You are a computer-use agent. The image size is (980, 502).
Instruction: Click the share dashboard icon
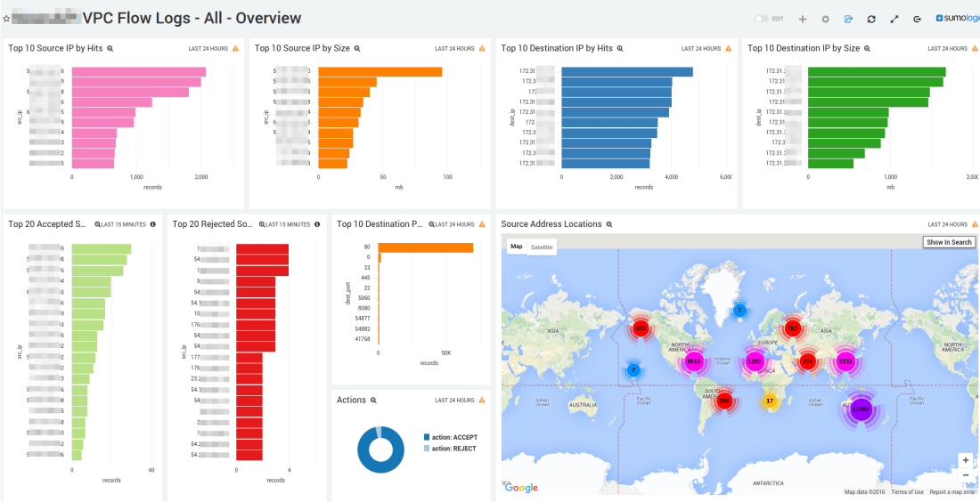coord(848,19)
